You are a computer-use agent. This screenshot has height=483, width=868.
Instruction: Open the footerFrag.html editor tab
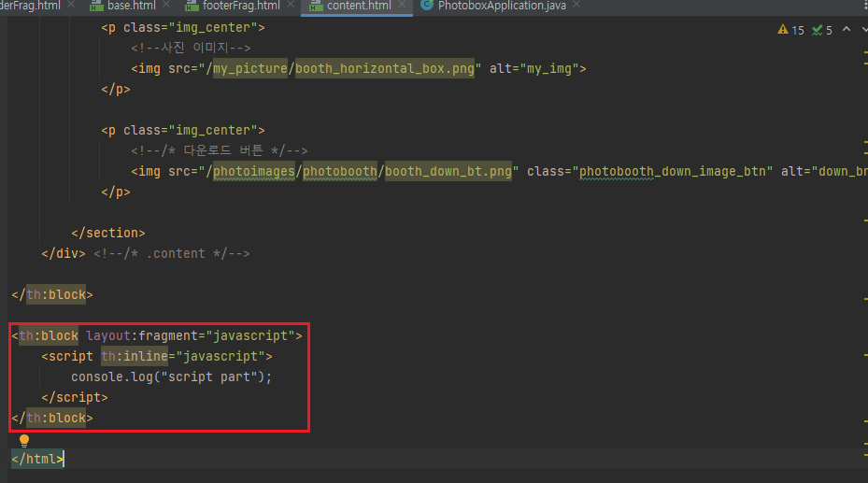point(241,6)
